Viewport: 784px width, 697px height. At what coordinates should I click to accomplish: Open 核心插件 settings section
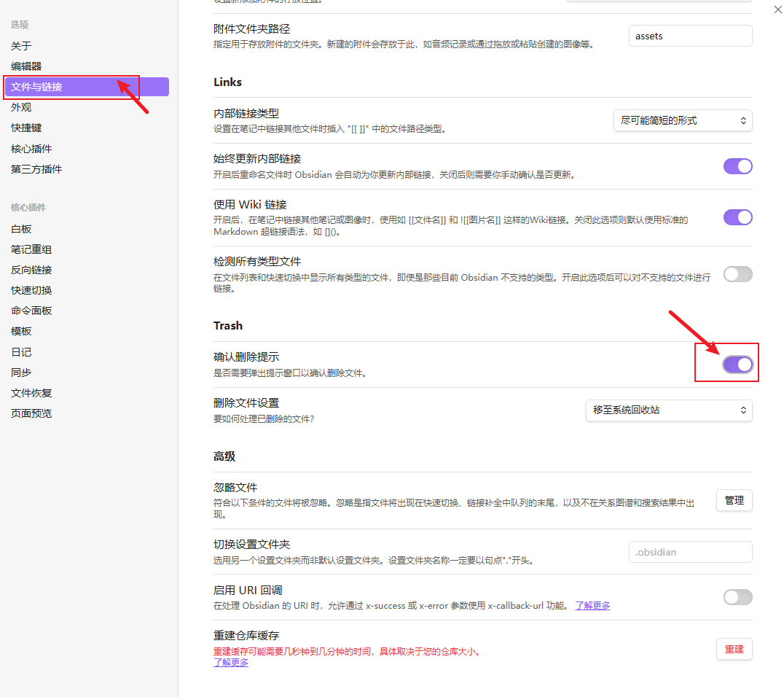pos(31,149)
